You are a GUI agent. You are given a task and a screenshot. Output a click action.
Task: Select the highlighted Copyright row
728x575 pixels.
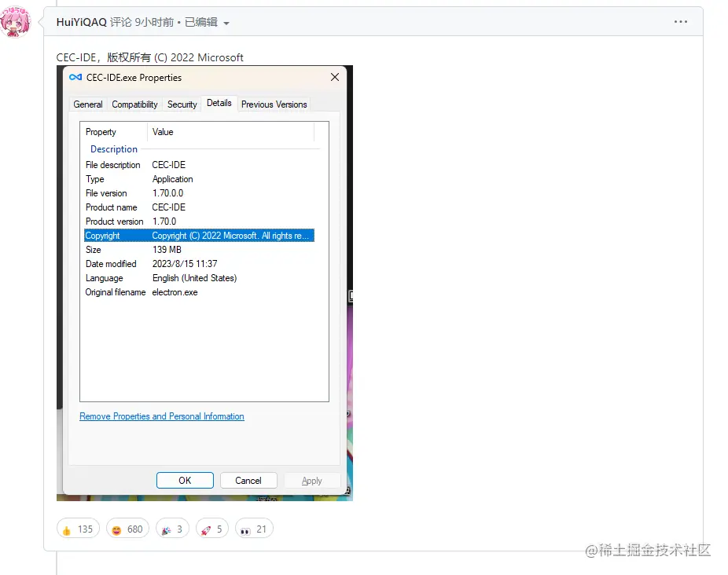click(x=199, y=236)
